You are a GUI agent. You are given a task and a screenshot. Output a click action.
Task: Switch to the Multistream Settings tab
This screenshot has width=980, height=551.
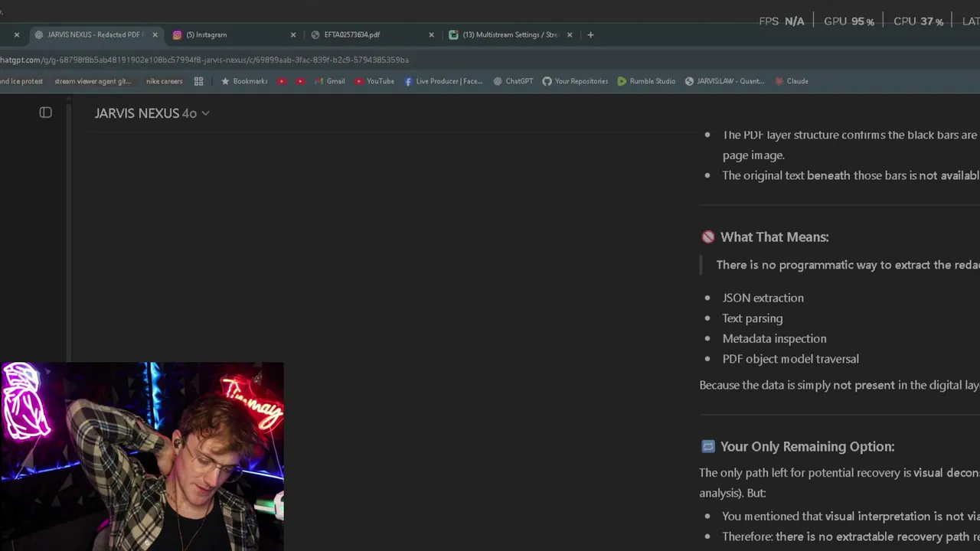(511, 34)
